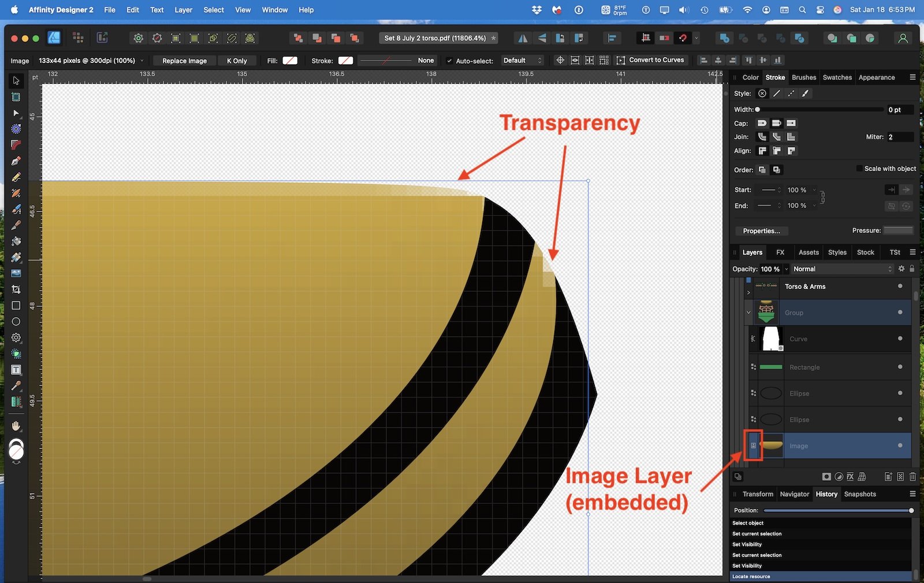Select the Pen tool

pyautogui.click(x=16, y=161)
